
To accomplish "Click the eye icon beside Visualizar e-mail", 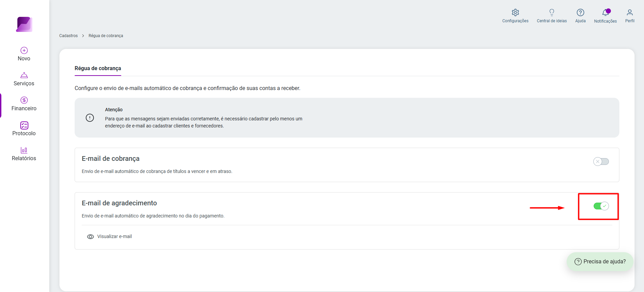I will pyautogui.click(x=91, y=237).
